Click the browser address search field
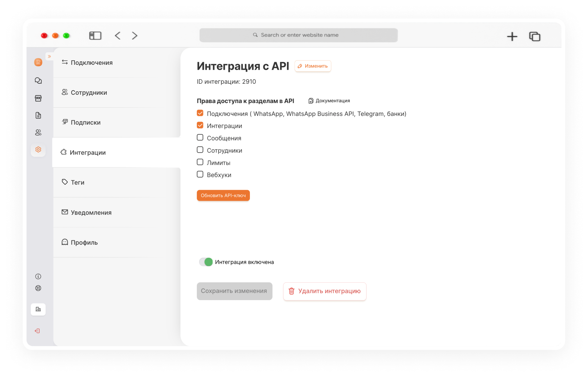The height and width of the screenshot is (377, 588). pyautogui.click(x=299, y=35)
